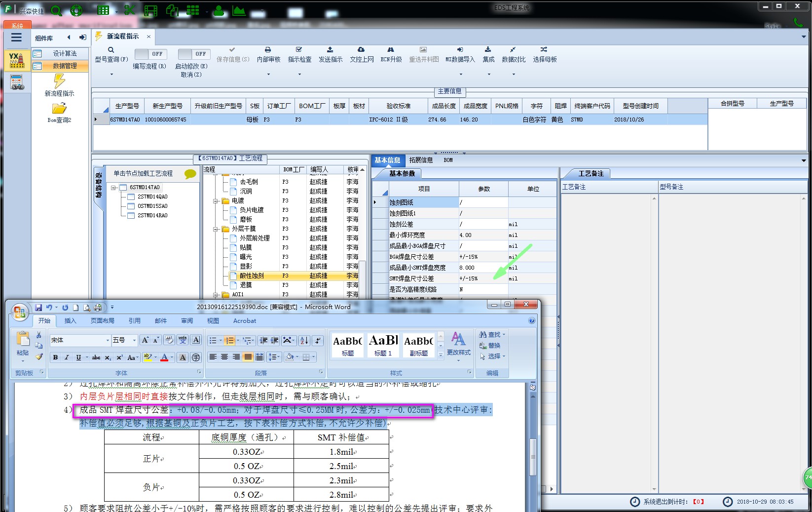Screen dimensions: 812x512
Task: Click the green magnifier icon in the EDS title bar
Action: (x=56, y=10)
